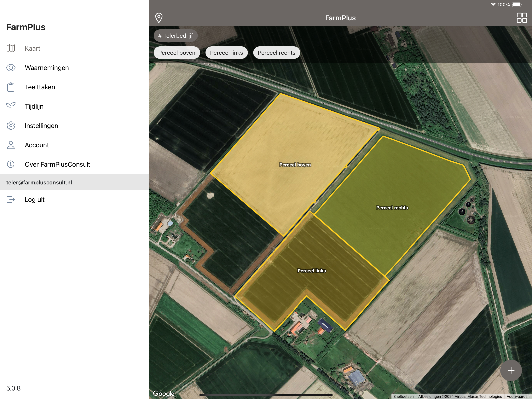Click the version number 5.0.8

pyautogui.click(x=14, y=388)
